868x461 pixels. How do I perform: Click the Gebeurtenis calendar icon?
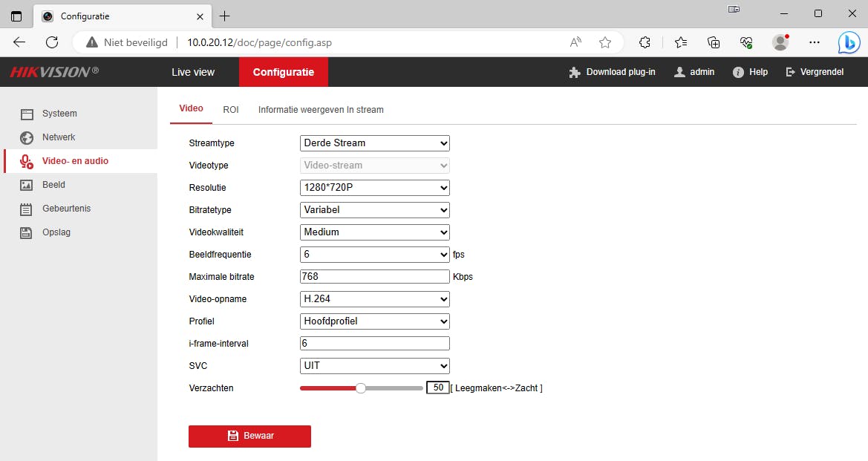pyautogui.click(x=27, y=209)
